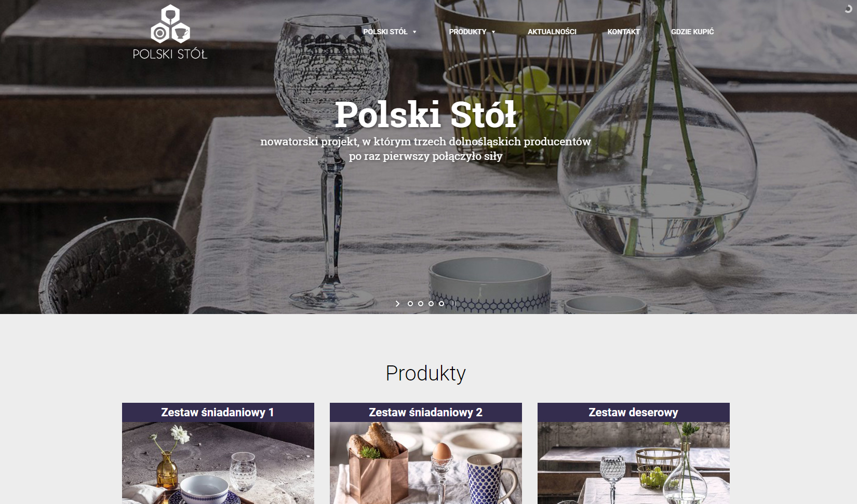The image size is (857, 504).
Task: Pause the slideshow with the pause icon
Action: (x=453, y=304)
